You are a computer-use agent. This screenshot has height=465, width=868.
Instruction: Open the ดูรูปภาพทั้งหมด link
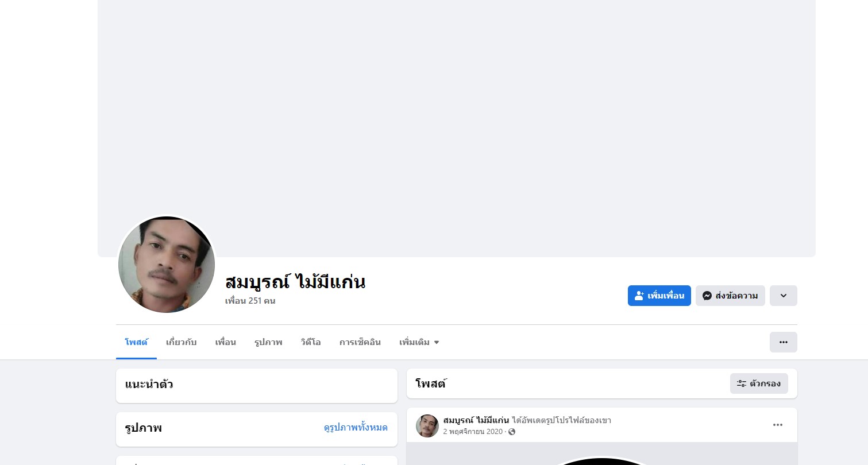coord(356,427)
